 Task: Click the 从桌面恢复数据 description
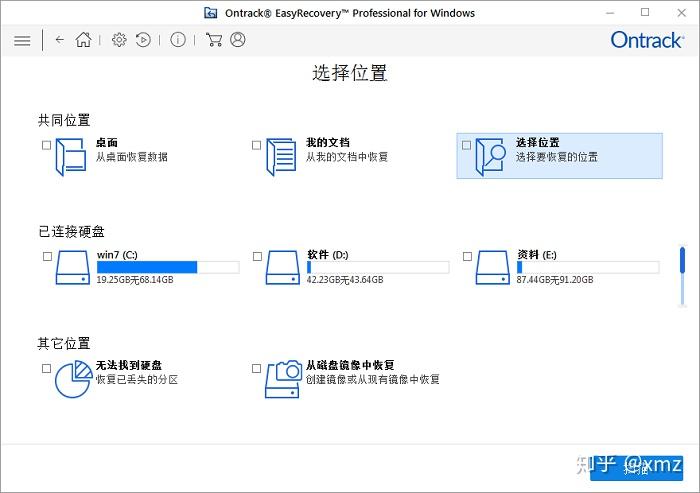(132, 157)
